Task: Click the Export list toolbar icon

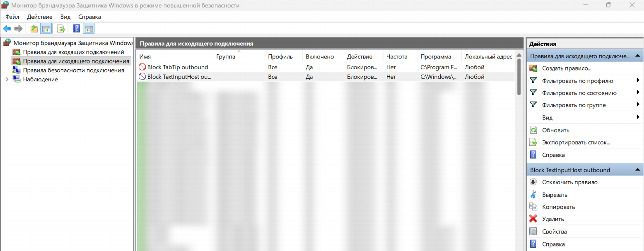Action: tap(61, 29)
